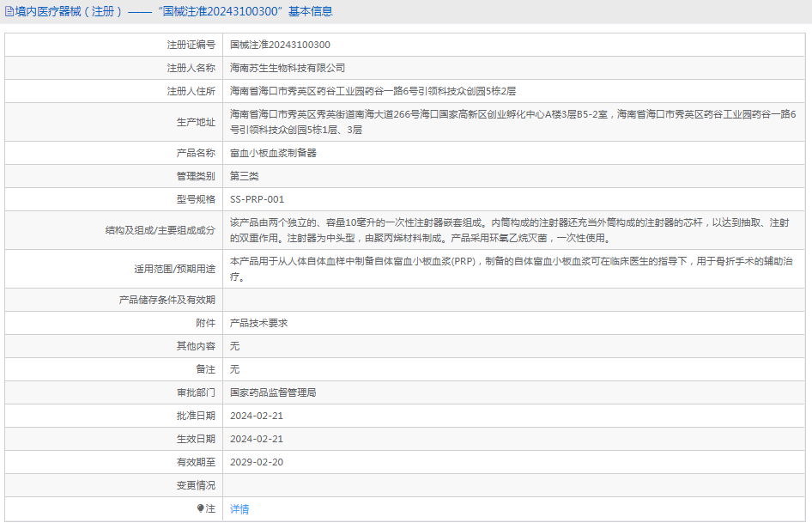Click the 变更情况 label
This screenshot has height=529, width=812.
pos(195,485)
